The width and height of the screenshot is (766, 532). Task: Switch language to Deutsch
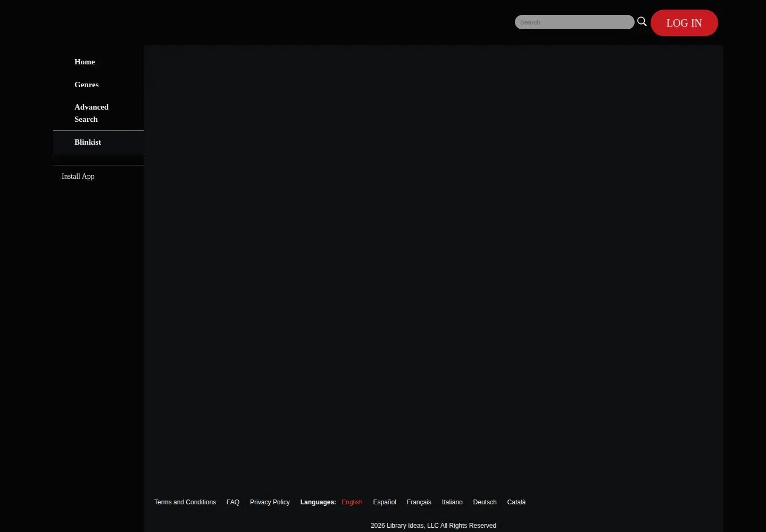pos(485,502)
